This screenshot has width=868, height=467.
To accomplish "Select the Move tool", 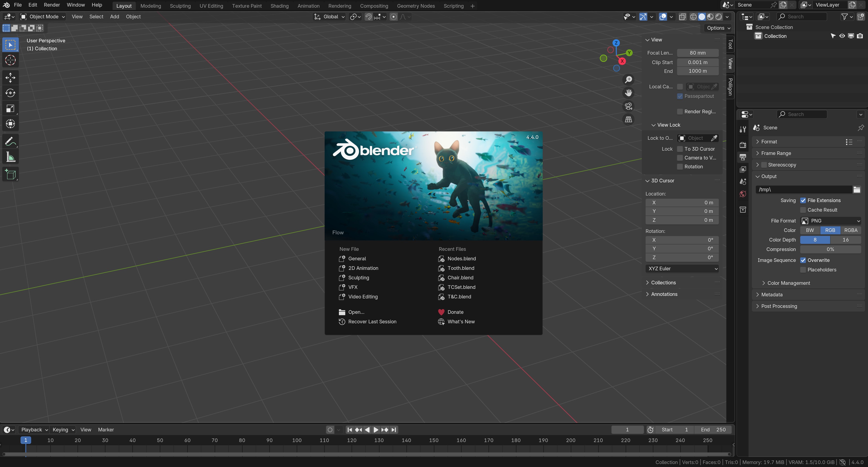I will click(x=10, y=78).
